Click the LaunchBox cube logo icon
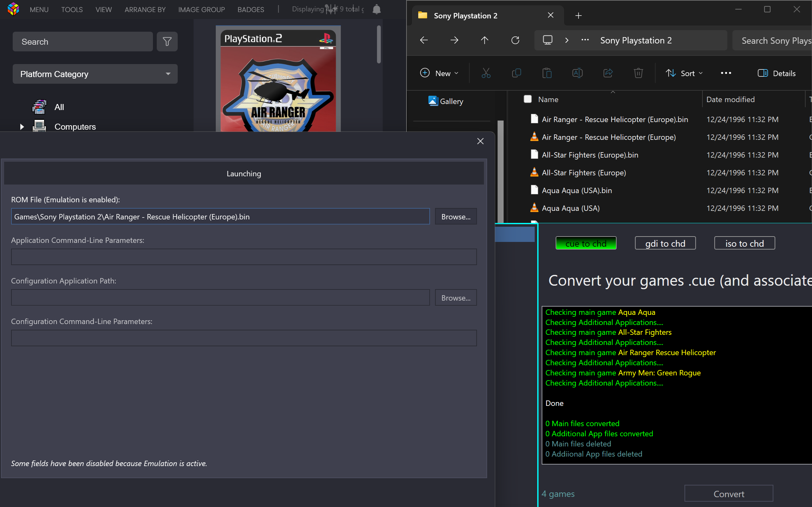The width and height of the screenshot is (812, 507). [13, 9]
